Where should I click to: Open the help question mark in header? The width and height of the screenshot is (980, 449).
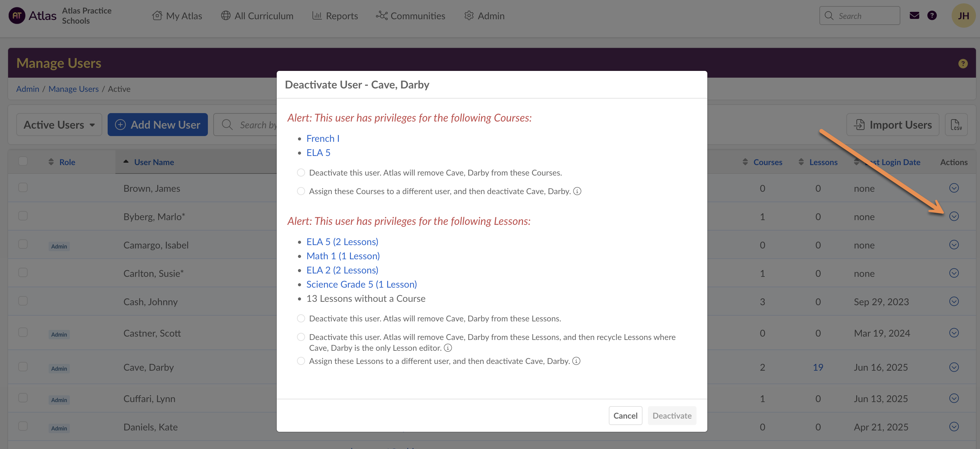(x=932, y=16)
